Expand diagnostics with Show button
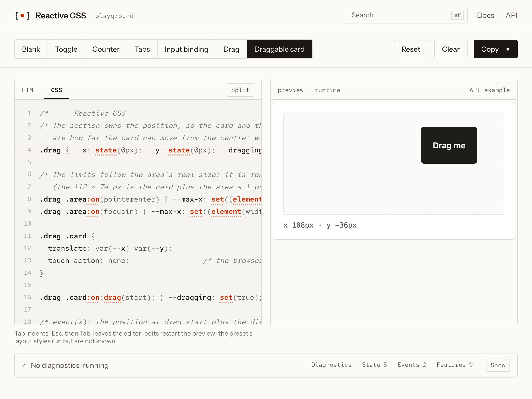This screenshot has width=532, height=399. coord(498,365)
